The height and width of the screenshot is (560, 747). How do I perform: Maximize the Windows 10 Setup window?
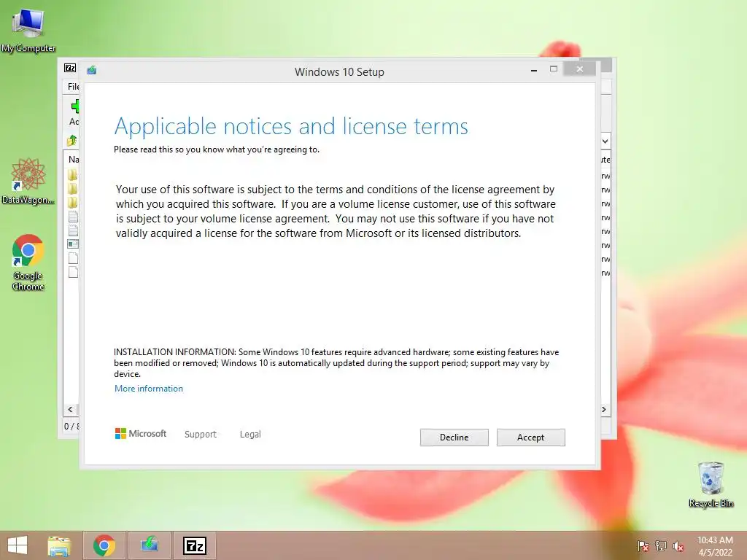pyautogui.click(x=554, y=69)
